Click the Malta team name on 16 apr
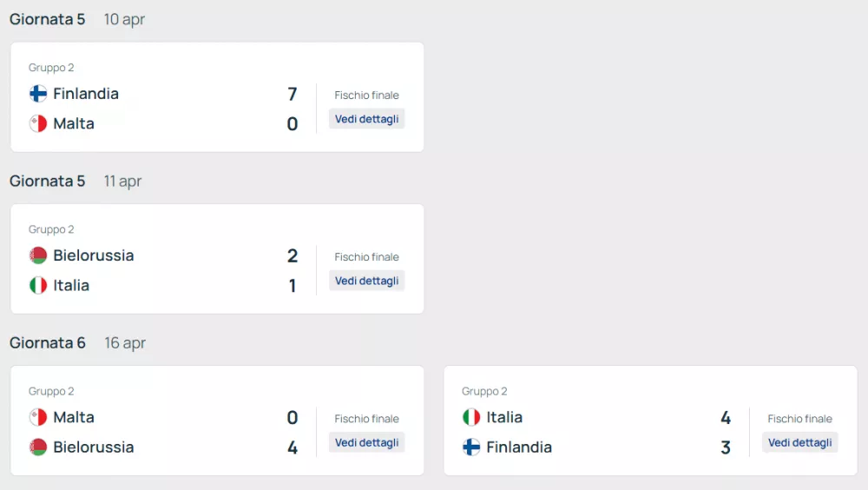Image resolution: width=868 pixels, height=490 pixels. click(74, 417)
